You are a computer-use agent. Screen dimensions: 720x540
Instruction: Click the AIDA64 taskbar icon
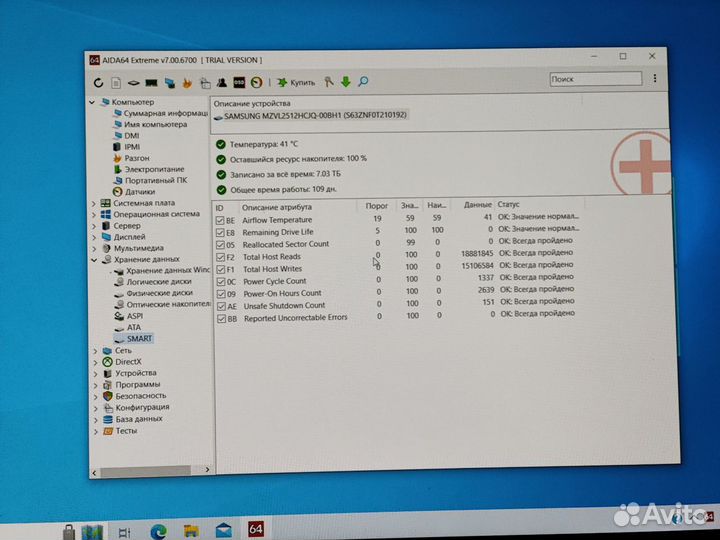click(256, 529)
